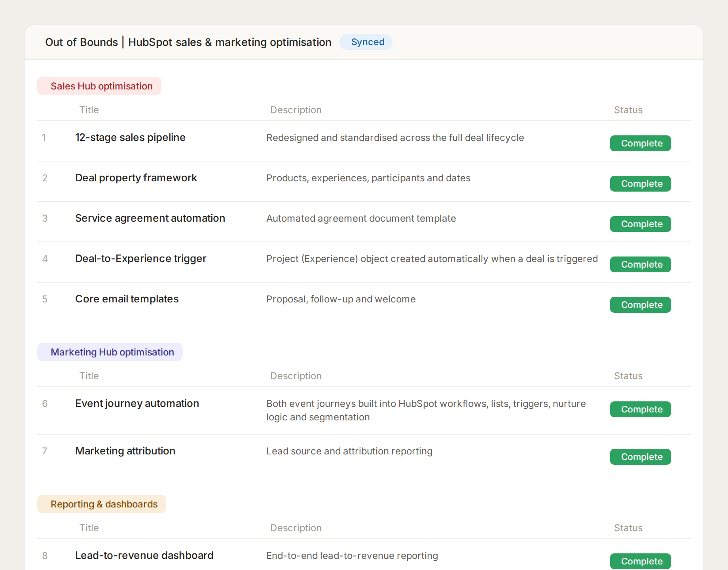Click the Description column header under Marketing Hub optimisation
The width and height of the screenshot is (728, 570).
(x=296, y=376)
